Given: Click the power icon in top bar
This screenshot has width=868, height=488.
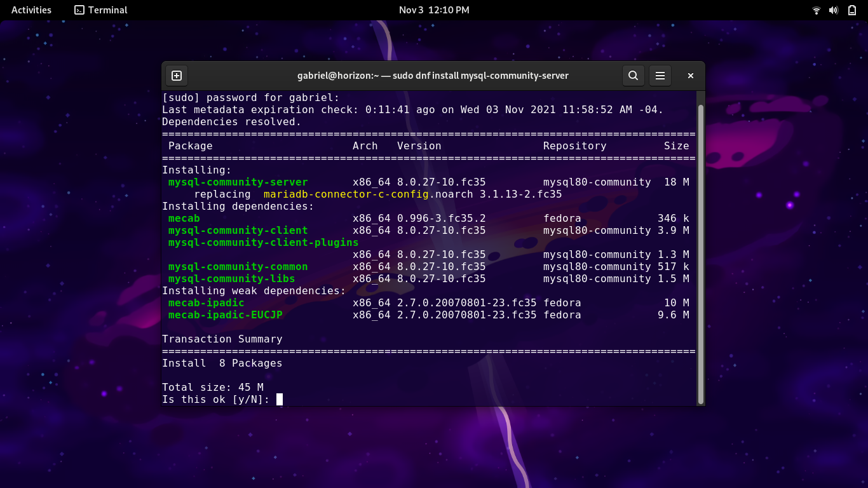Looking at the screenshot, I should (x=852, y=10).
